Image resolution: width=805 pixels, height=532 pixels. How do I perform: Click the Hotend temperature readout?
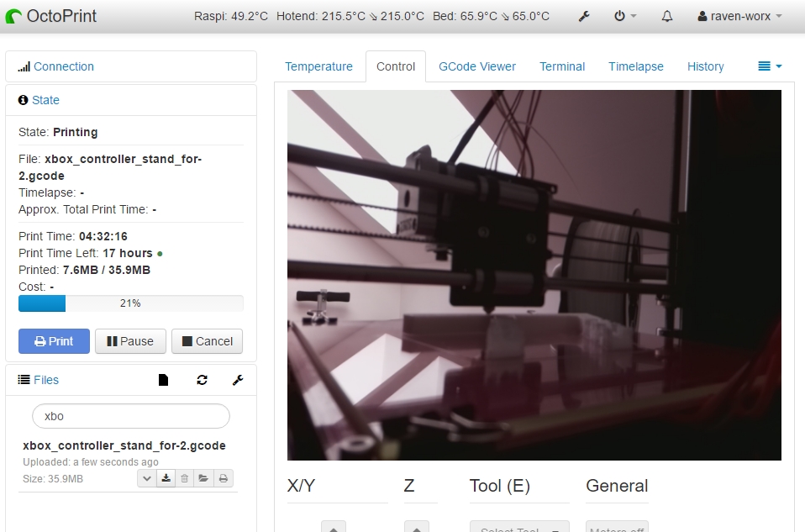350,17
